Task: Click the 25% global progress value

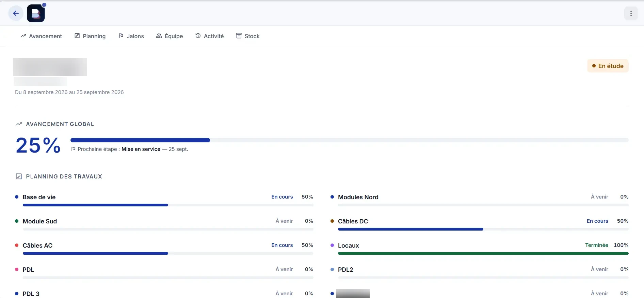Action: coord(38,145)
